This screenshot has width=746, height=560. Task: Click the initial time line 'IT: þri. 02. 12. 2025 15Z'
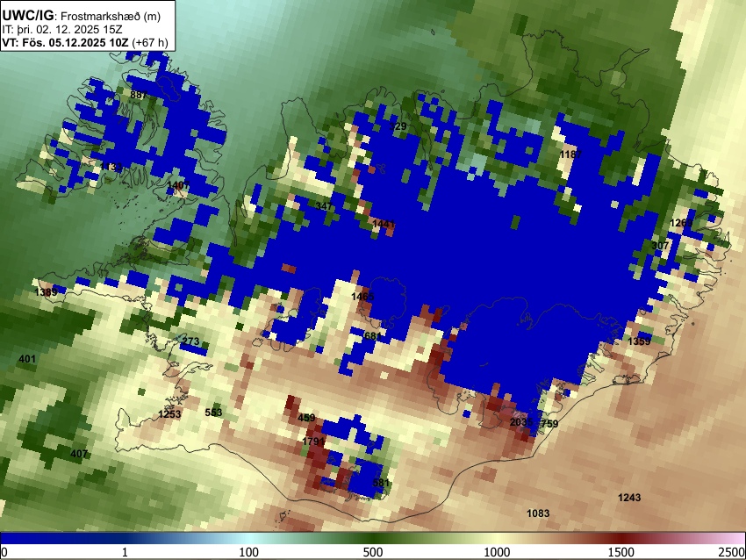coord(61,30)
